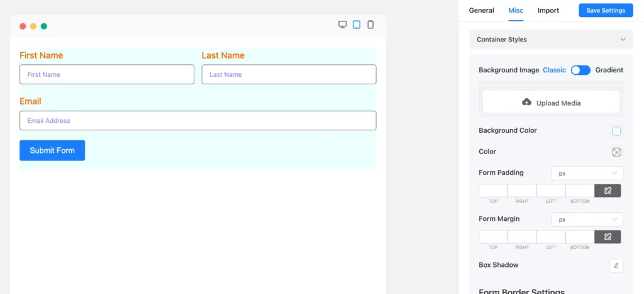
Task: Open the Box Shadow edit icon
Action: 616,265
